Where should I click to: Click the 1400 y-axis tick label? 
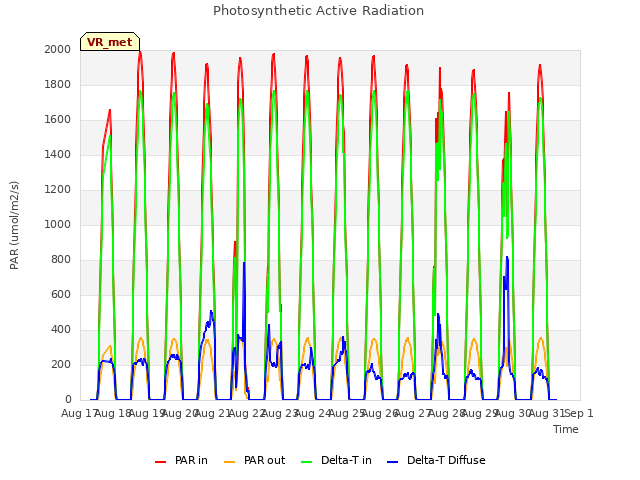(x=58, y=155)
